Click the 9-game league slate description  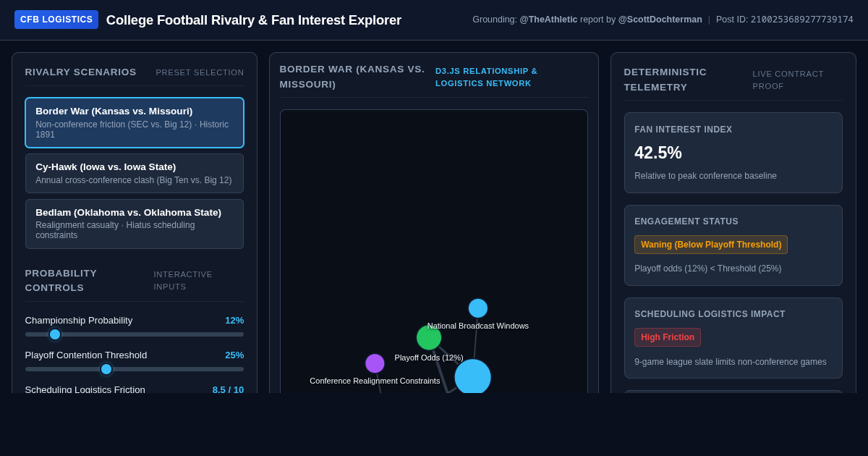click(x=731, y=362)
